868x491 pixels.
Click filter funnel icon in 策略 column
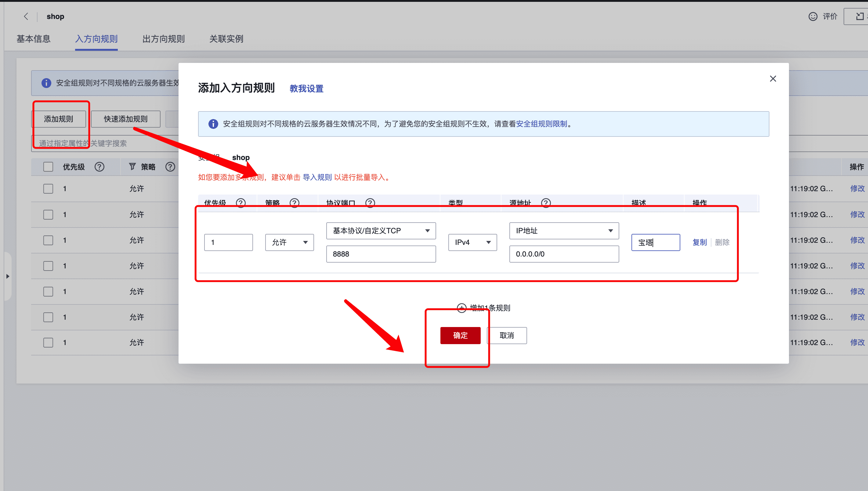tap(132, 167)
